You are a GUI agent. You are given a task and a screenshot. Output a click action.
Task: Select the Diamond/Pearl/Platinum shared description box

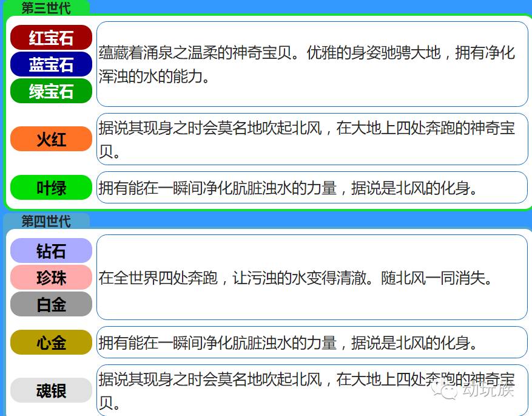(309, 276)
